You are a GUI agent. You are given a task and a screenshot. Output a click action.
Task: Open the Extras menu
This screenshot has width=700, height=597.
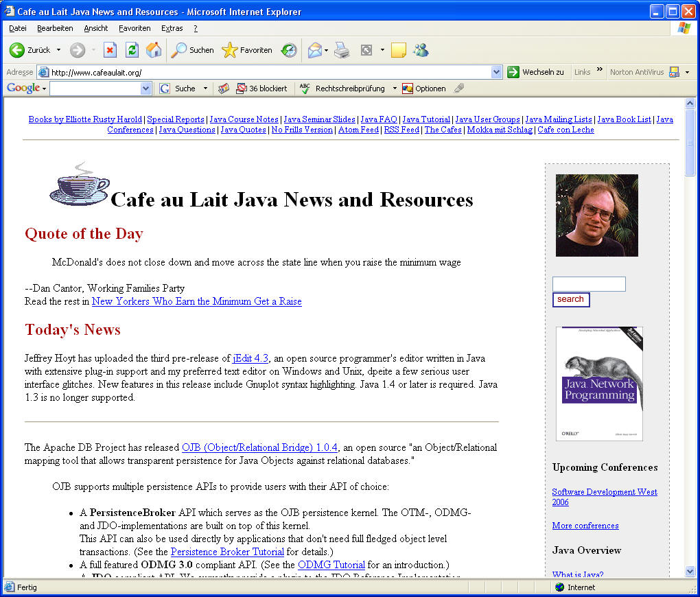(172, 28)
